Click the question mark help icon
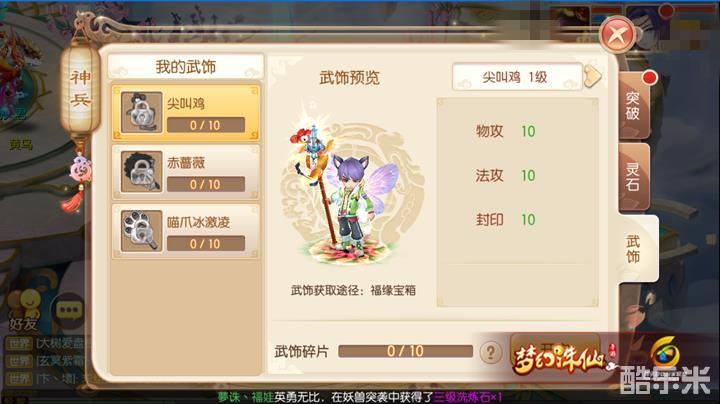Image resolution: width=720 pixels, height=404 pixels. [x=491, y=352]
